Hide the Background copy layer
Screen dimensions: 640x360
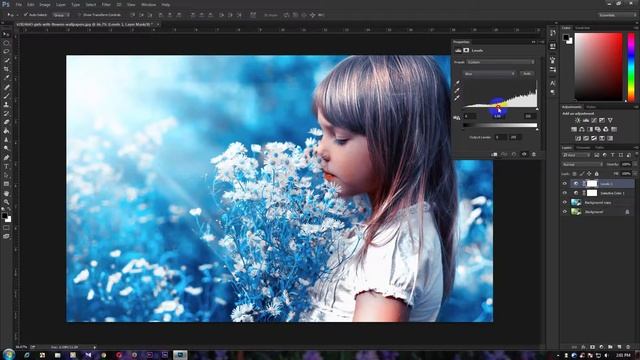click(565, 202)
